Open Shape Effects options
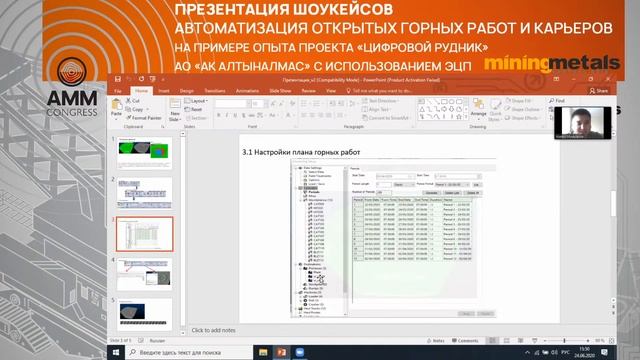640x360 pixels. click(x=522, y=118)
